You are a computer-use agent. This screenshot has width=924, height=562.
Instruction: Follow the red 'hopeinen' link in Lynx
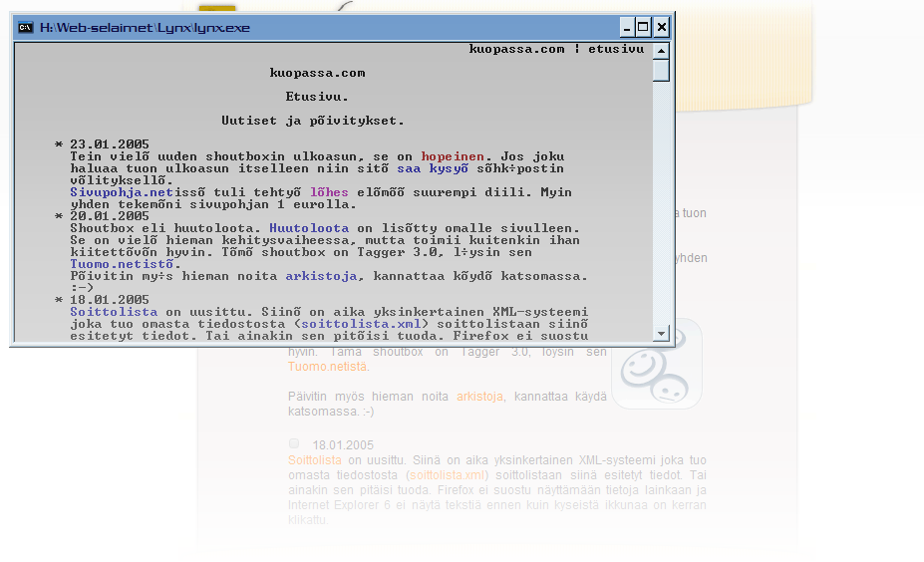[x=453, y=156]
